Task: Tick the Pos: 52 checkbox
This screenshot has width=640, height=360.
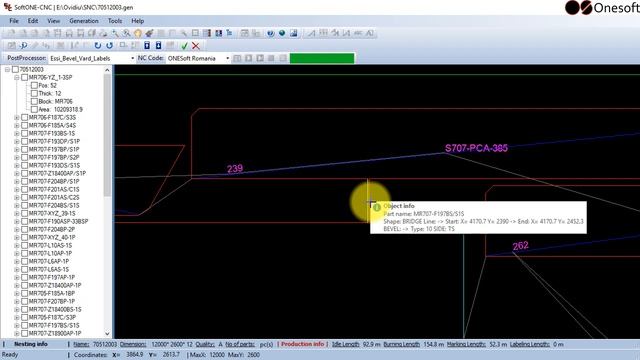Action: pos(34,85)
